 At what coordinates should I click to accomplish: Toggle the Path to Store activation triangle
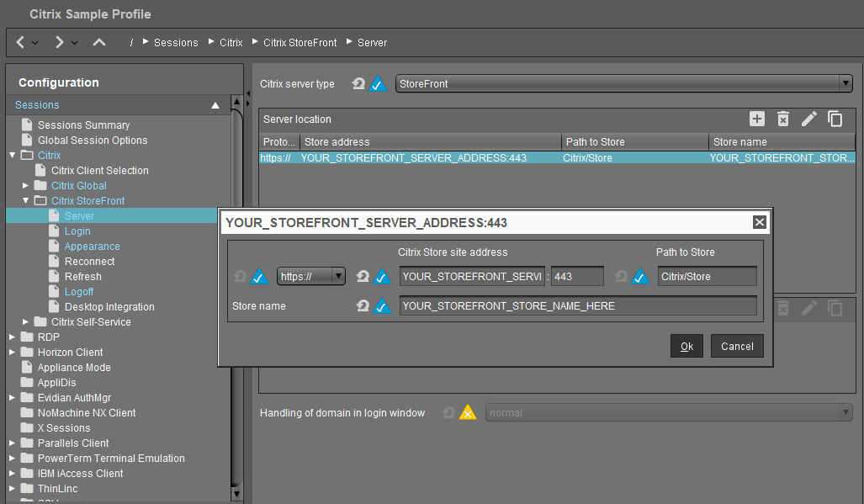coord(639,276)
